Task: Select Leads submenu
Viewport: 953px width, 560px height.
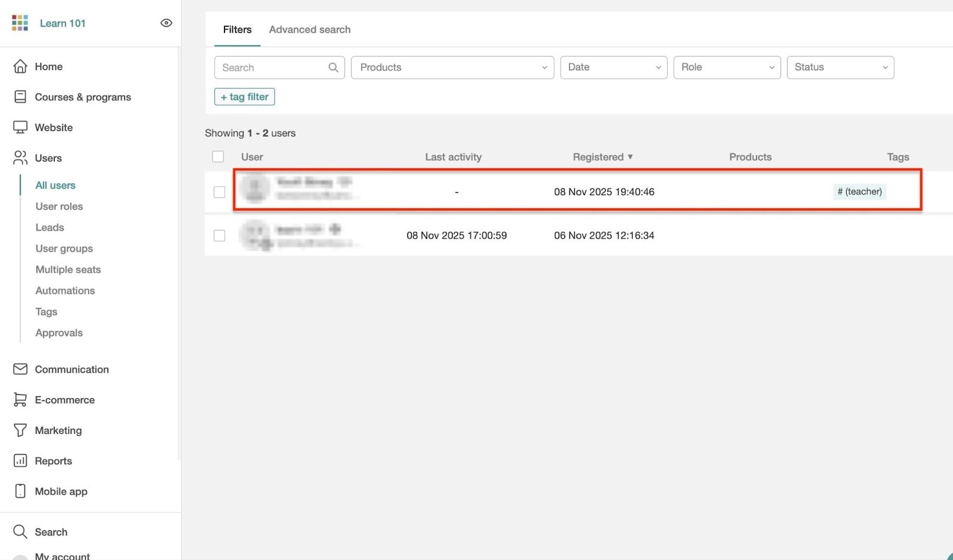Action: [49, 227]
